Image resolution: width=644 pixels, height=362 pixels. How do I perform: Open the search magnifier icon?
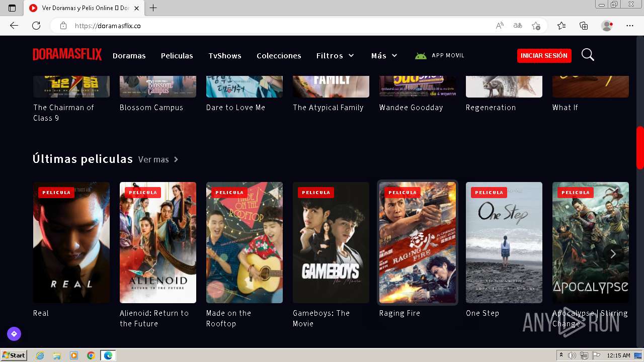tap(588, 55)
